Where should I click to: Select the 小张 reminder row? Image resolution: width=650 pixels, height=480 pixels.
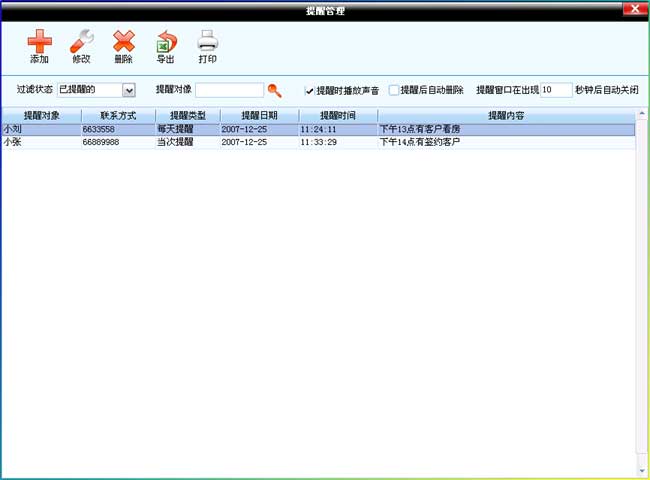tap(300, 143)
